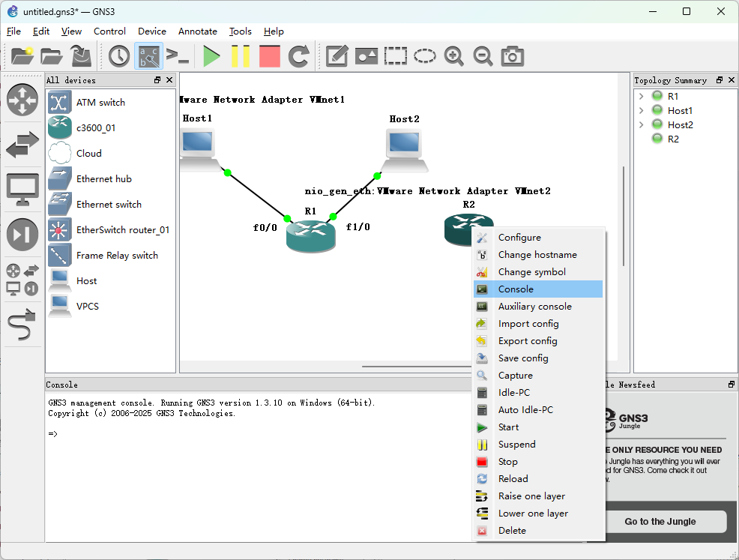
Task: Reload all devices toolbar icon
Action: 299,56
